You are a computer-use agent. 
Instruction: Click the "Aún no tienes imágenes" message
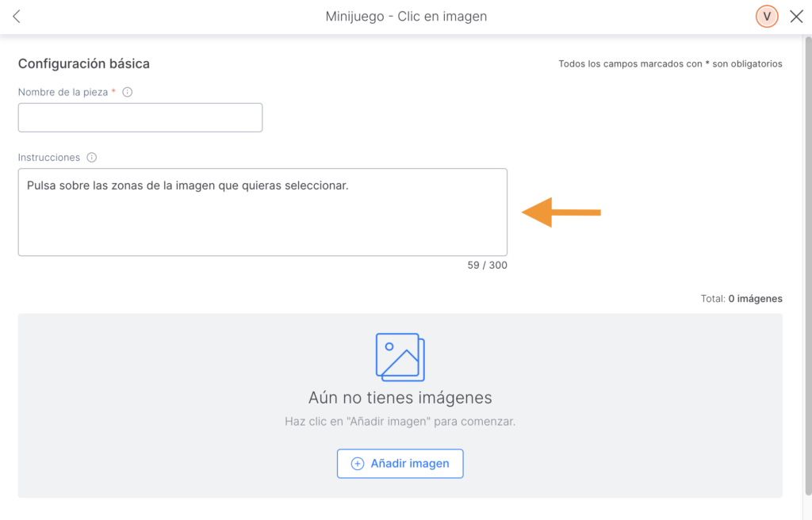[x=400, y=398]
